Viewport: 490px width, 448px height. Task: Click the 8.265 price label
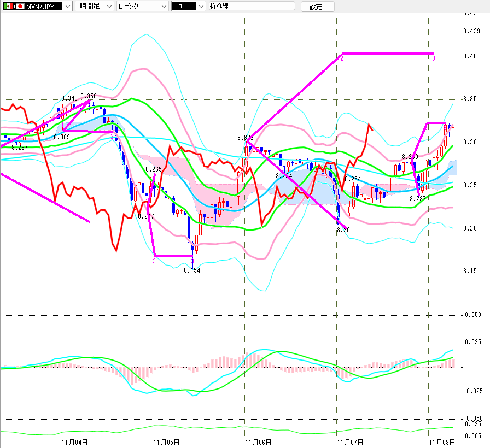pyautogui.click(x=154, y=170)
